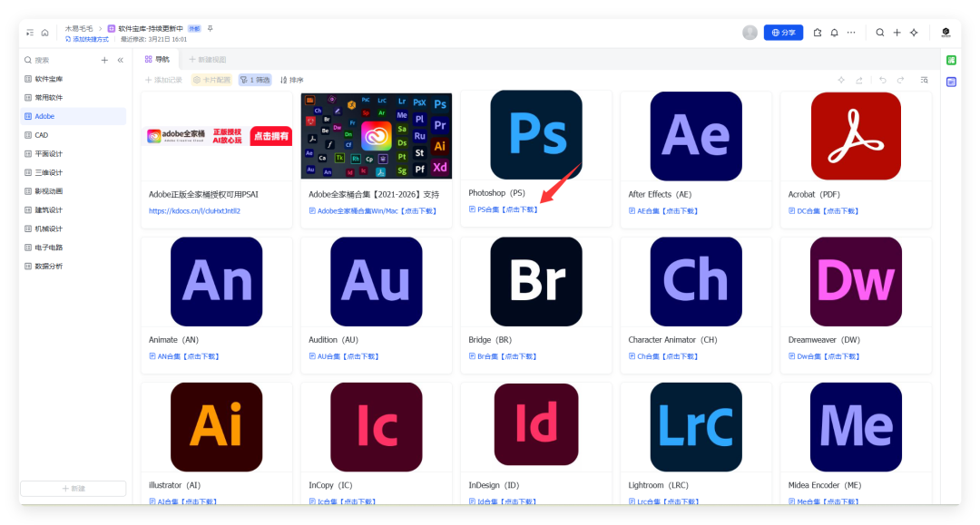The image size is (980, 525).
Task: Click 添加记录 to add a record
Action: pyautogui.click(x=163, y=80)
